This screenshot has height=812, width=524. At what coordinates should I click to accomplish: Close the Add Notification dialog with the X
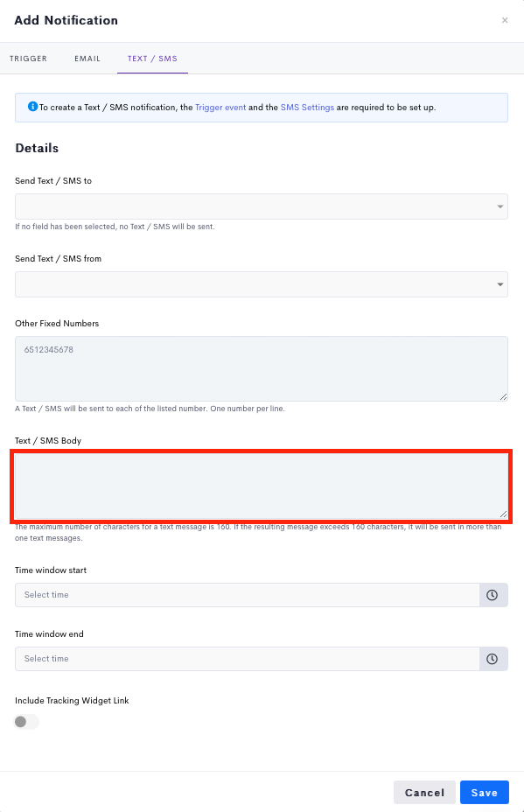pyautogui.click(x=505, y=20)
